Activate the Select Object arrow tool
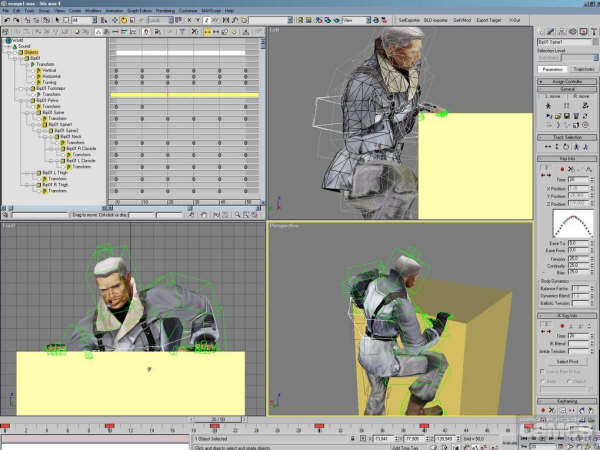This screenshot has width=600, height=450. (x=57, y=20)
